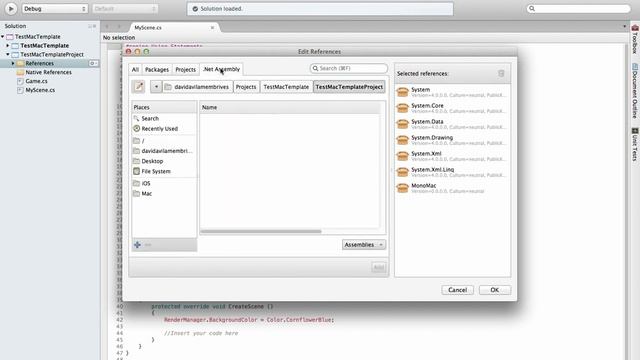Viewport: 640px width, 360px height.
Task: Expand the References folder
Action: (x=13, y=63)
